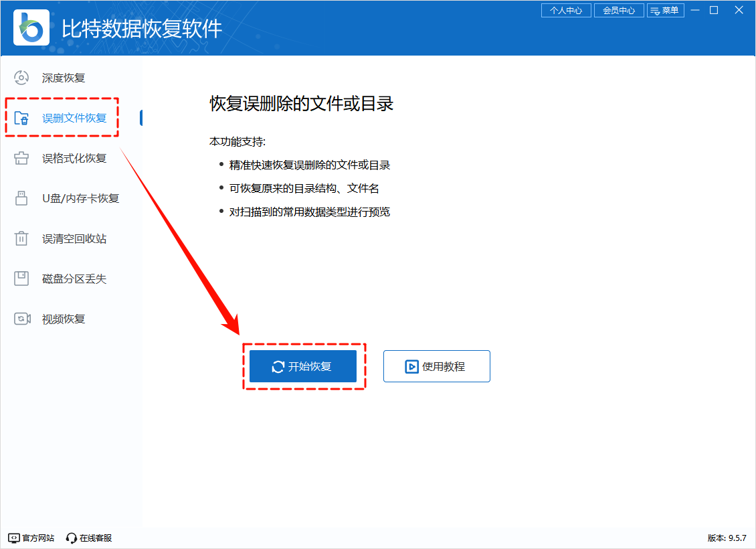Screen dimensions: 756x549
Task: Click the 版本: 9.5.7 version text
Action: [727, 538]
